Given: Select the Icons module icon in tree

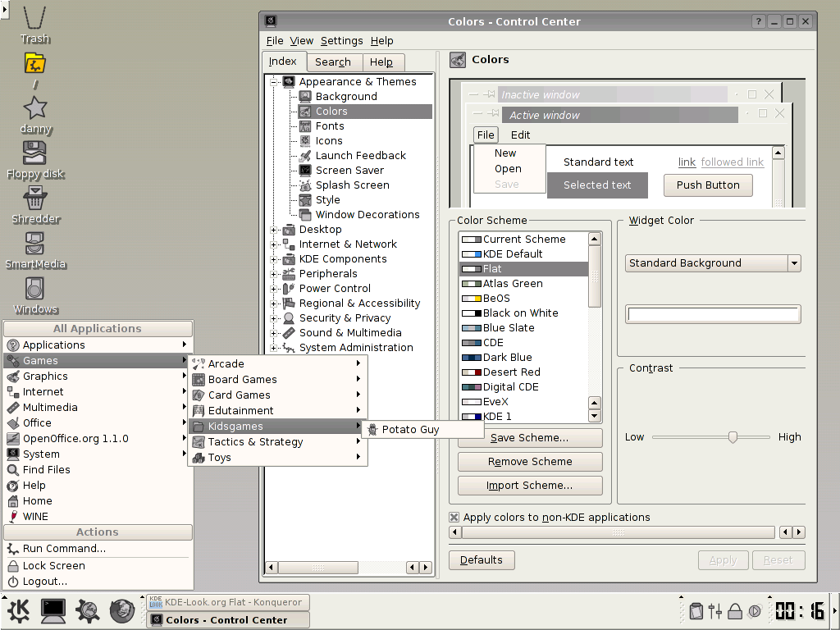Looking at the screenshot, I should pos(305,141).
